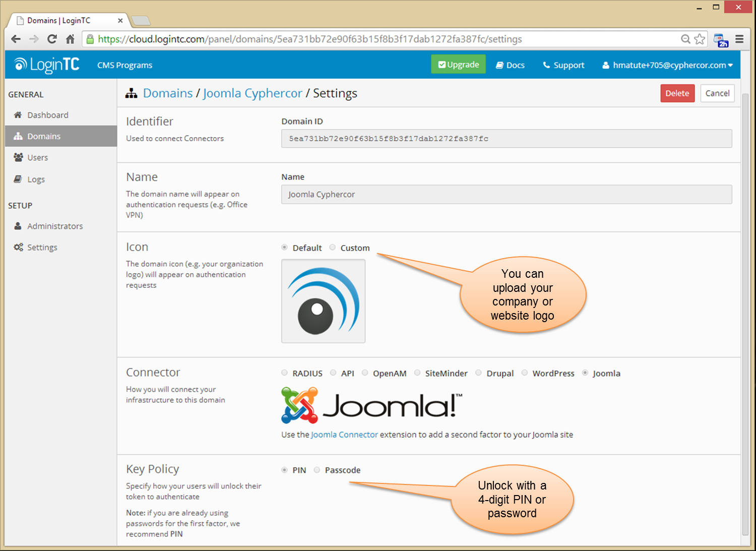Go to Administrators in Setup section
The height and width of the screenshot is (551, 756).
tap(55, 226)
